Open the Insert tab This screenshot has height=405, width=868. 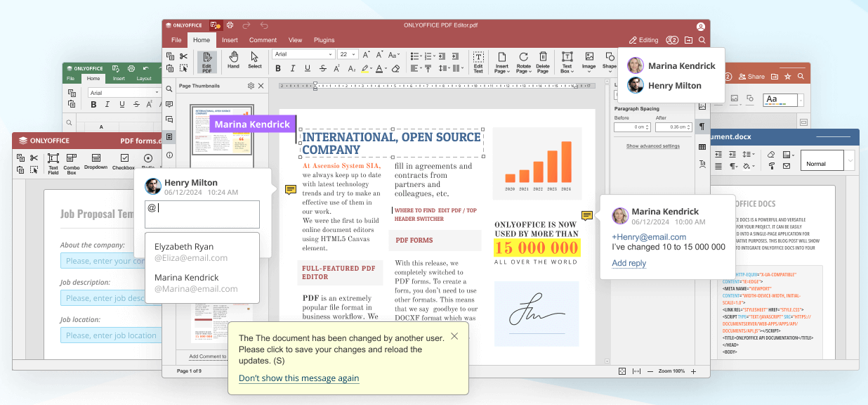tap(230, 40)
